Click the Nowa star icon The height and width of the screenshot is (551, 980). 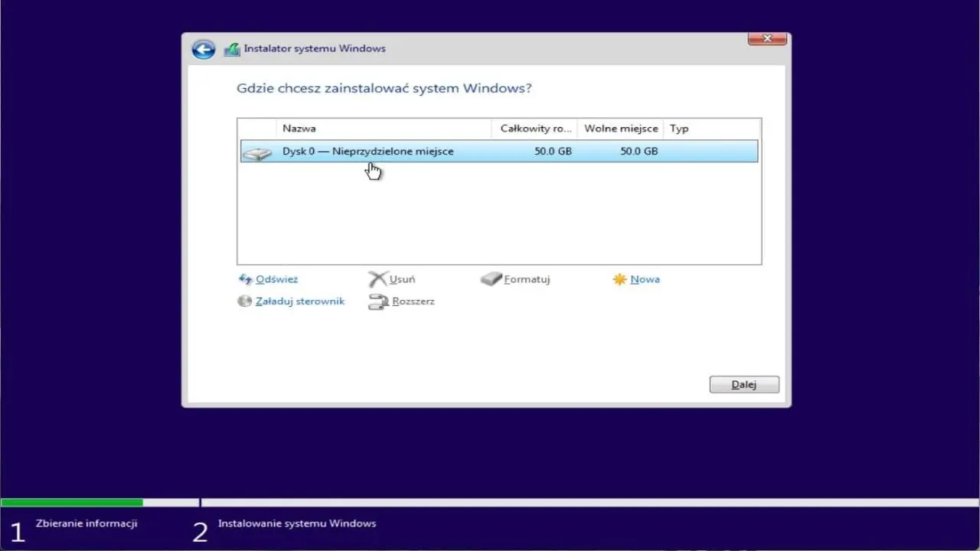(x=619, y=279)
